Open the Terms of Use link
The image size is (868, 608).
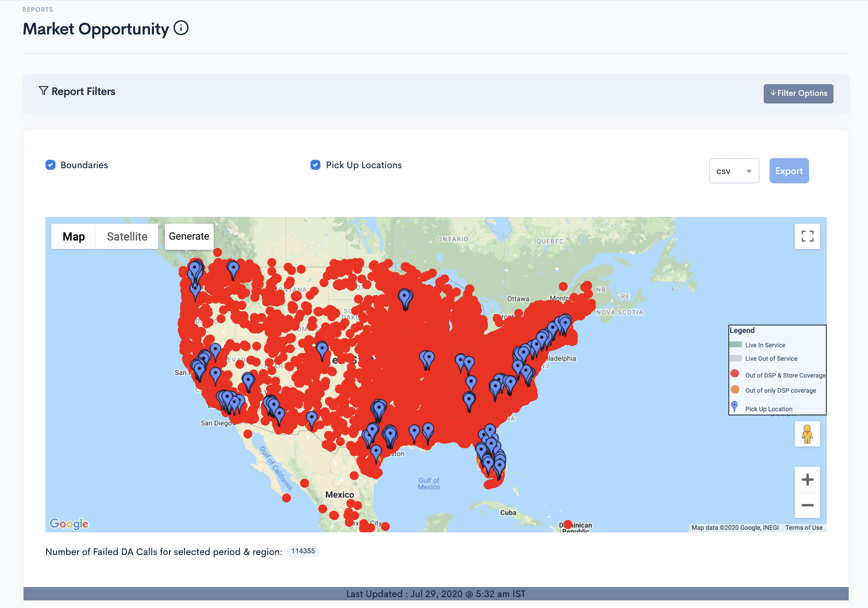click(804, 528)
